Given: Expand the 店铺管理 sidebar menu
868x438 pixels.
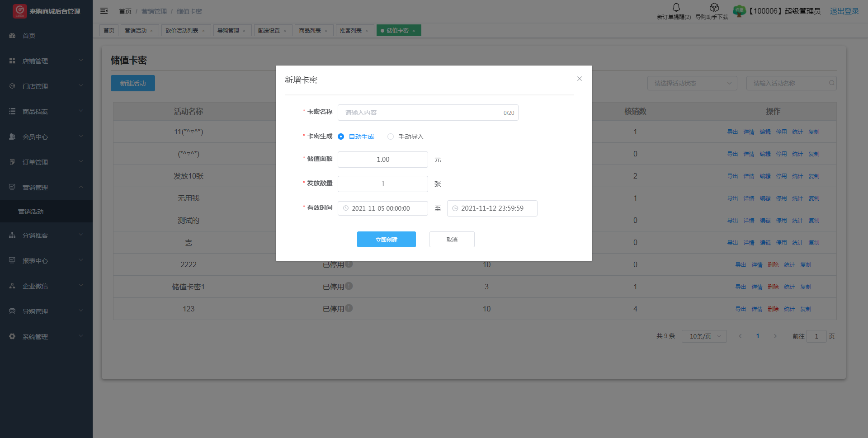Looking at the screenshot, I should (x=46, y=61).
